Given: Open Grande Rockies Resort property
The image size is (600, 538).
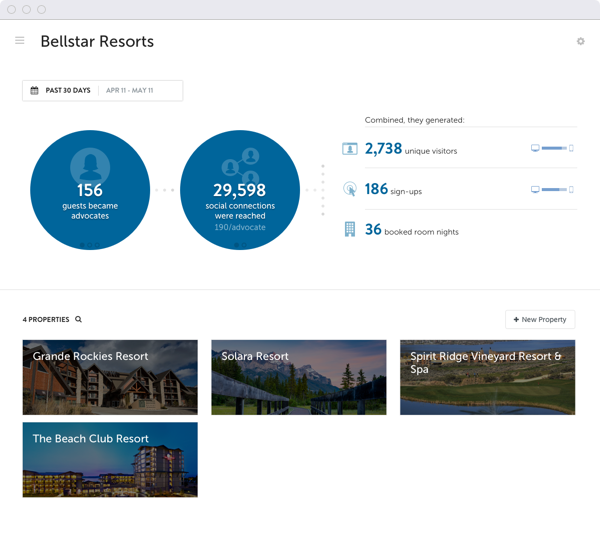Looking at the screenshot, I should pyautogui.click(x=110, y=377).
